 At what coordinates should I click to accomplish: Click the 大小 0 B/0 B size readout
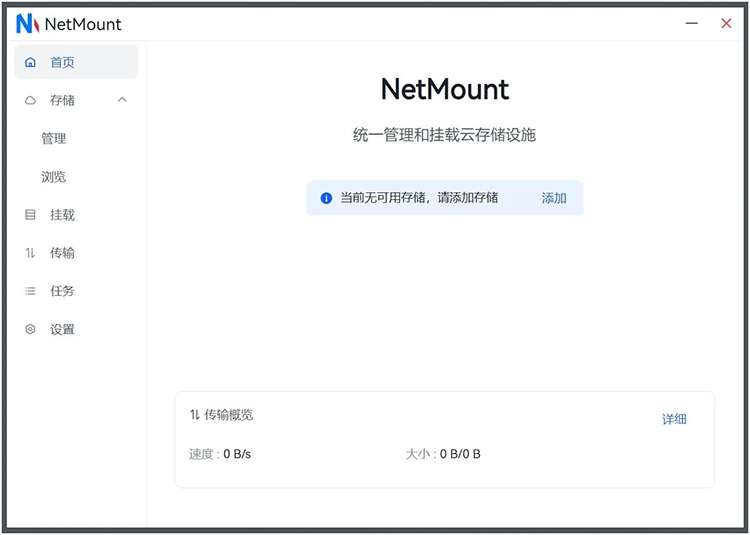tap(443, 454)
